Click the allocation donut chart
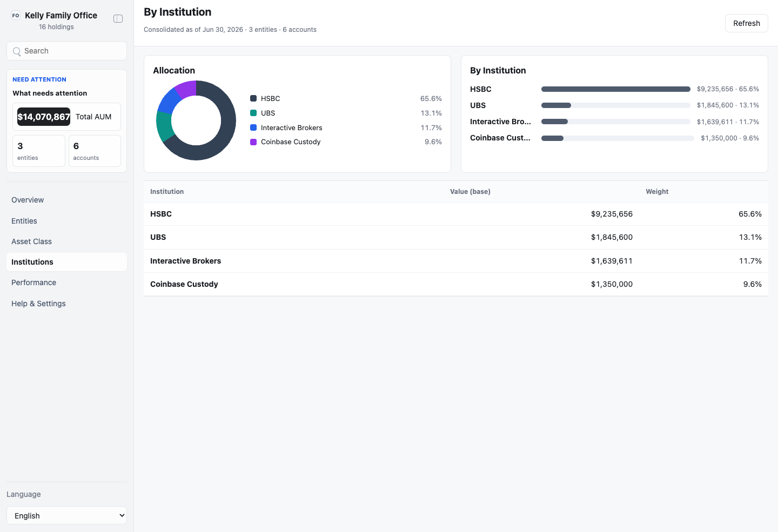This screenshot has height=532, width=778. 196,120
